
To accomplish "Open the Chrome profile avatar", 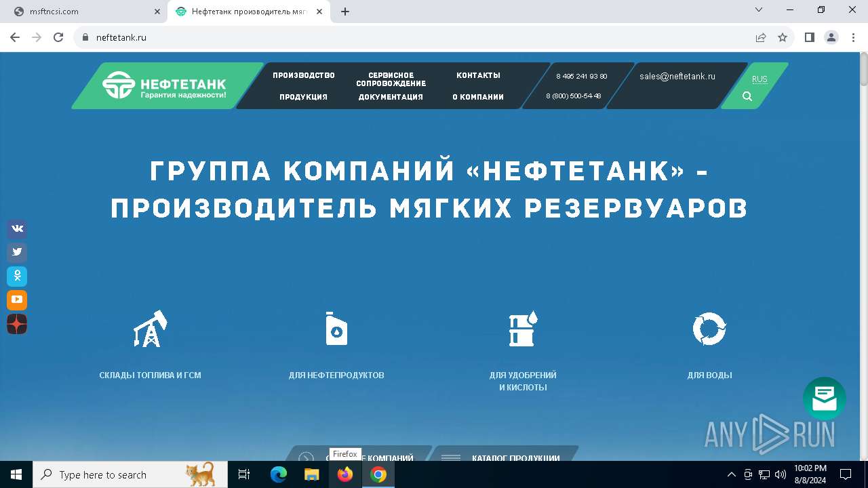I will (x=831, y=37).
